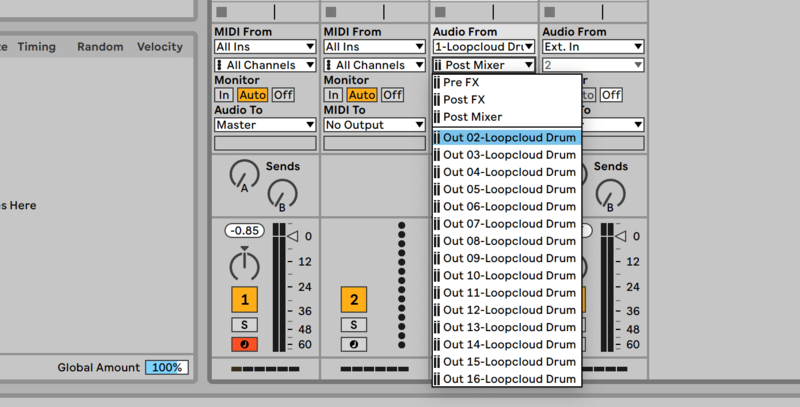Choose the Pre FX menu option
800x407 pixels.
pyautogui.click(x=460, y=82)
